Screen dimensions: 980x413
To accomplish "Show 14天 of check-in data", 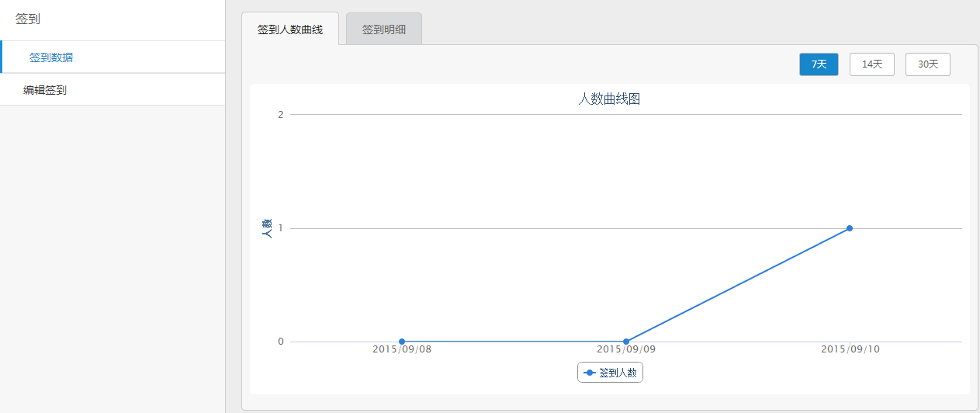I will pos(872,64).
